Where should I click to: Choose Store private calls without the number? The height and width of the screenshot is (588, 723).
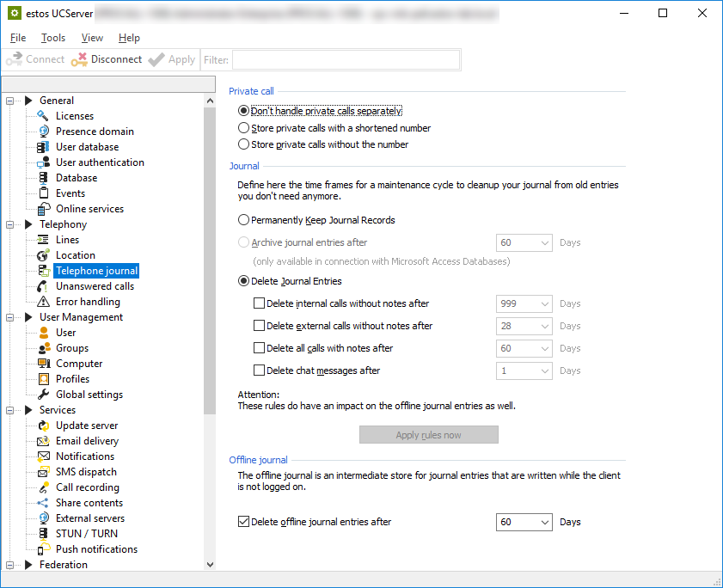point(243,144)
